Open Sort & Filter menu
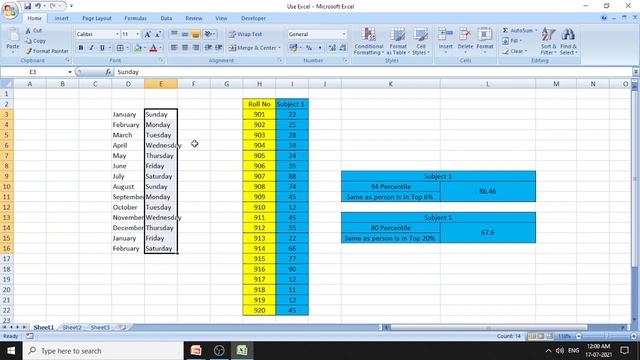Screen dimensions: 640x360 pyautogui.click(x=549, y=41)
